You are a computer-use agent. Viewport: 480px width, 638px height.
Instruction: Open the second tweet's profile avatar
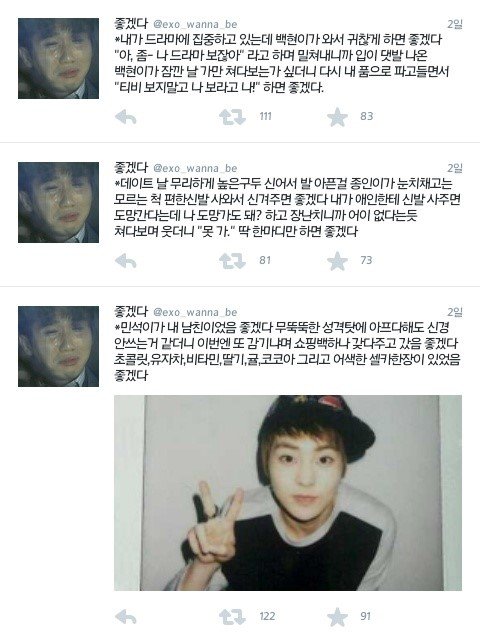click(x=59, y=202)
